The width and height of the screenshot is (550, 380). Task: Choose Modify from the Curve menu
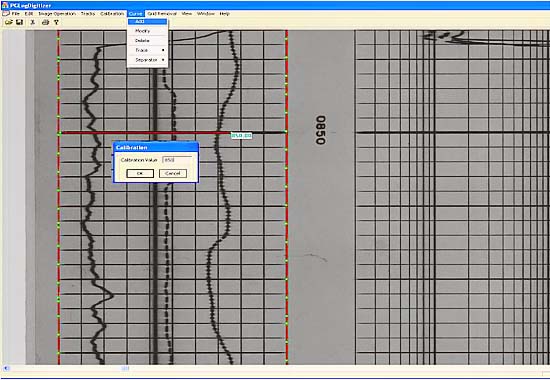tap(147, 31)
